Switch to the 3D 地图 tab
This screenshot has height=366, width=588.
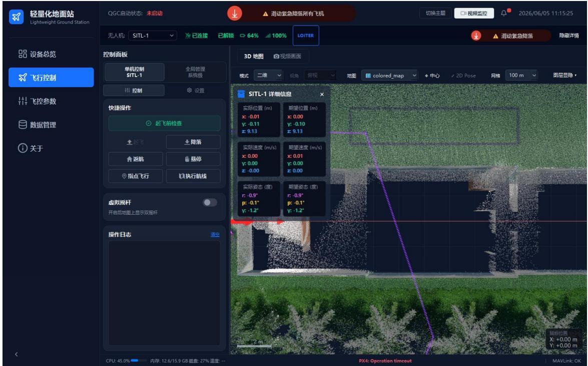click(x=254, y=56)
